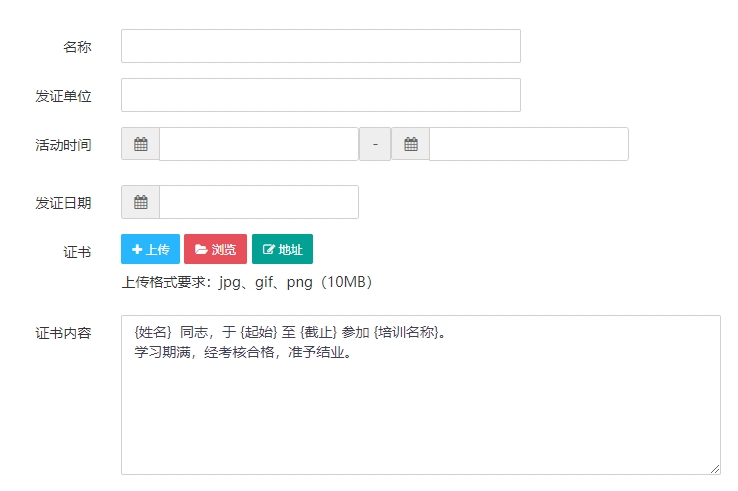The image size is (738, 491).
Task: Focus the 名称 text input field
Action: click(x=320, y=46)
